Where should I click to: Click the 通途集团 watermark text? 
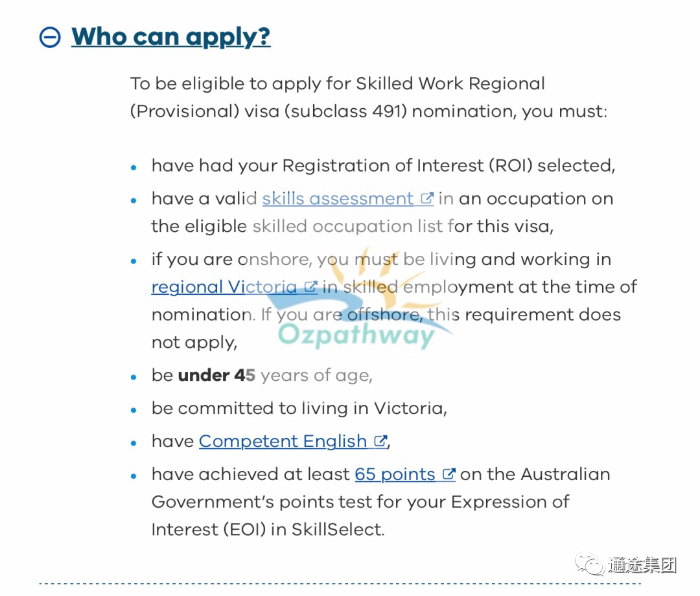(642, 565)
